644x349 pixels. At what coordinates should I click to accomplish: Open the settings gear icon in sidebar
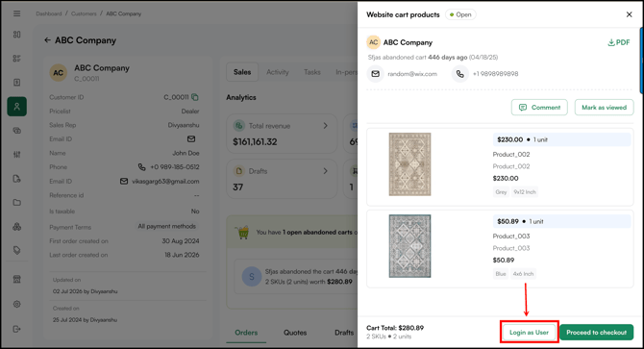click(x=17, y=304)
